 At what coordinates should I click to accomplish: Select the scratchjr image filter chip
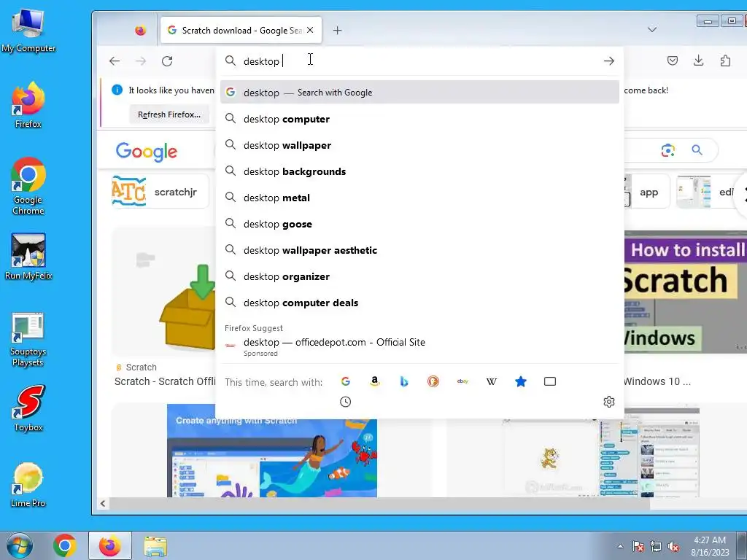(x=160, y=192)
